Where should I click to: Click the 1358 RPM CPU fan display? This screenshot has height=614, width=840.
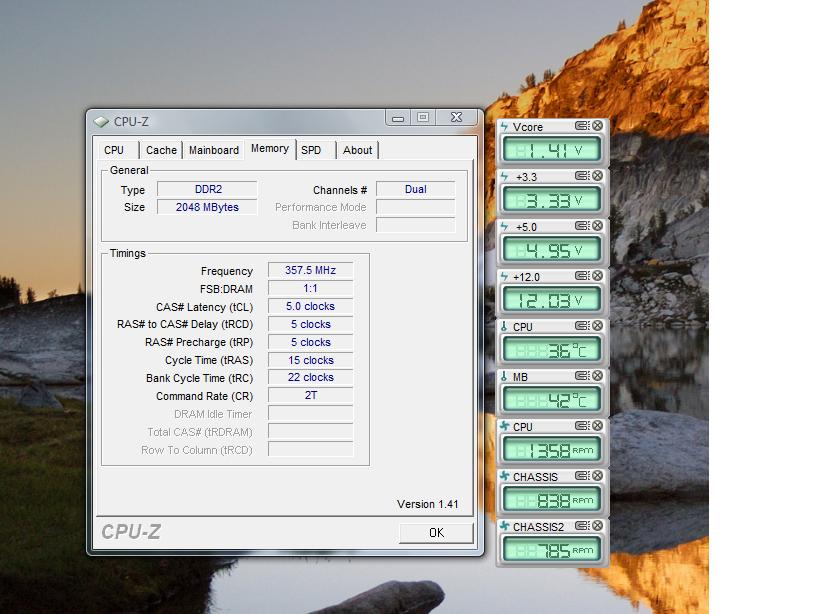(551, 450)
